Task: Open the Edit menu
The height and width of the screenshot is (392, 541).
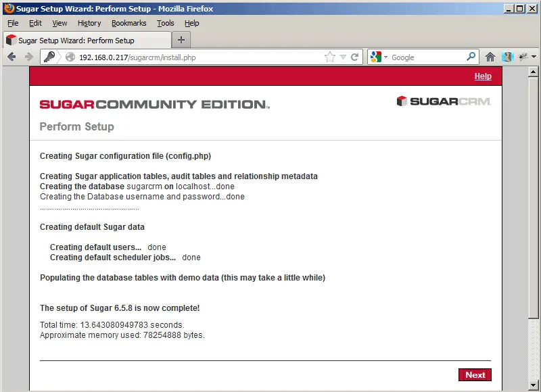Action: coord(35,23)
